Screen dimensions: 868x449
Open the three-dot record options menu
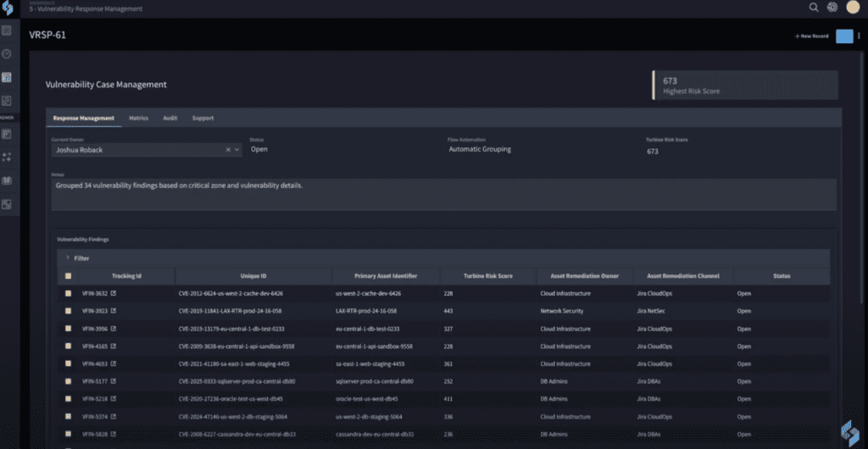pos(860,36)
